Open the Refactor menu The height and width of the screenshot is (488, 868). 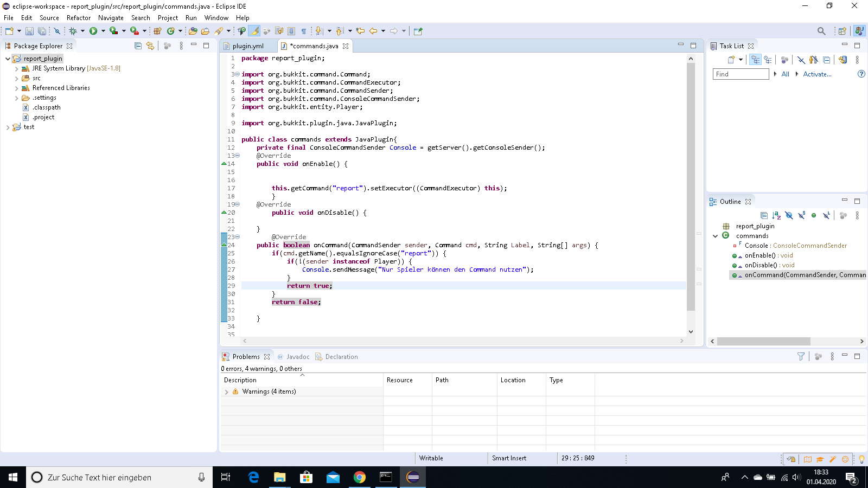pyautogui.click(x=79, y=18)
